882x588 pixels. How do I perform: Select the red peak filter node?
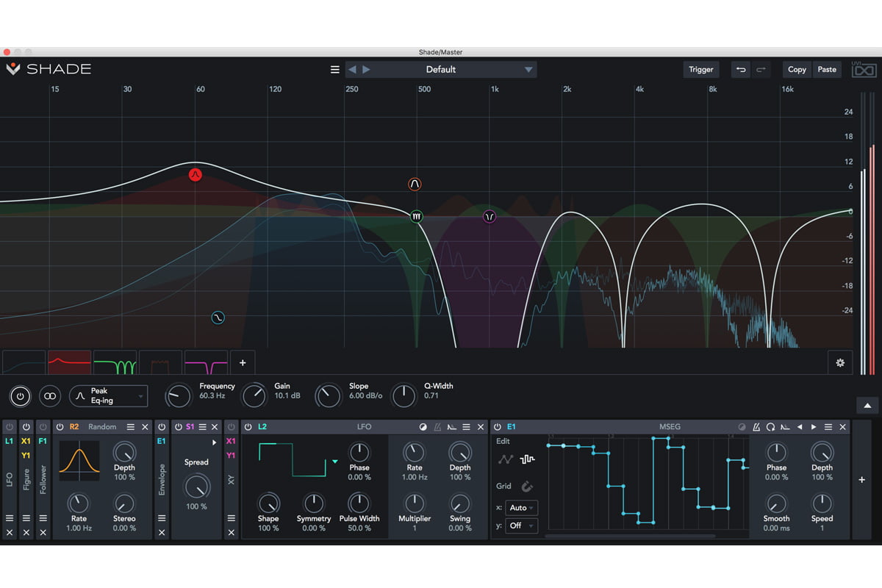(195, 174)
